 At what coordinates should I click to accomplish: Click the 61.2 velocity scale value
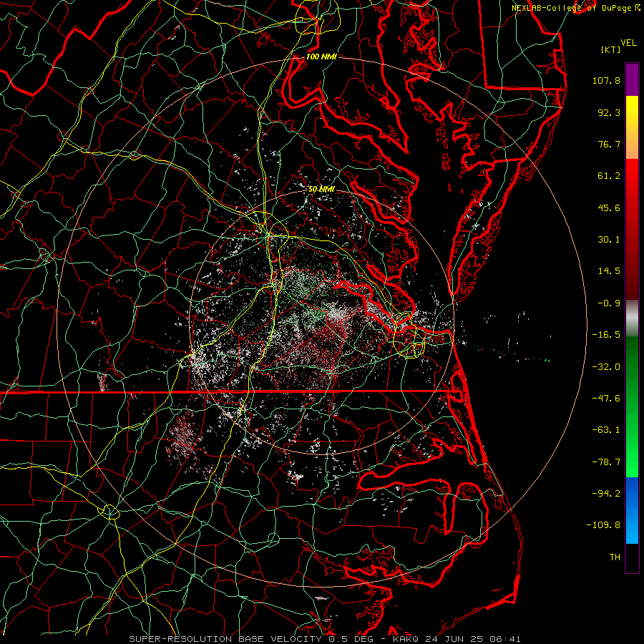[x=609, y=176]
